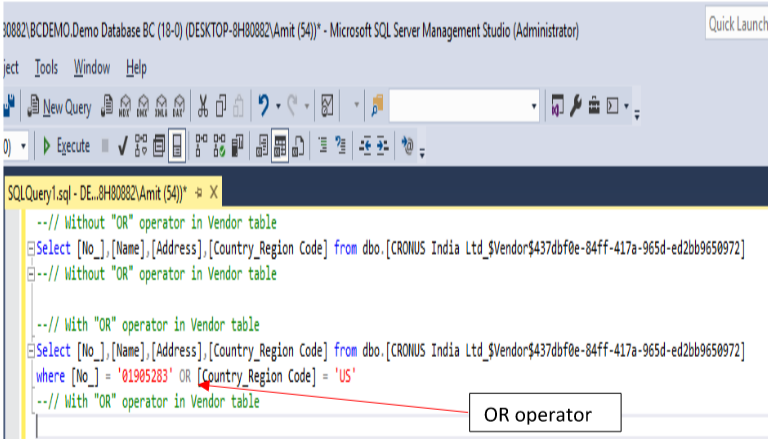
Task: Click the Paste clipboard icon
Action: coord(239,105)
